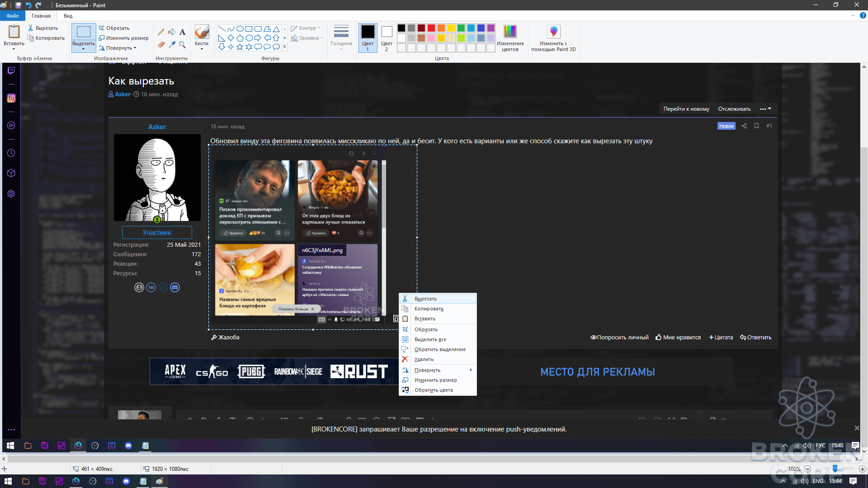Select Color 2 swatch button

387,38
